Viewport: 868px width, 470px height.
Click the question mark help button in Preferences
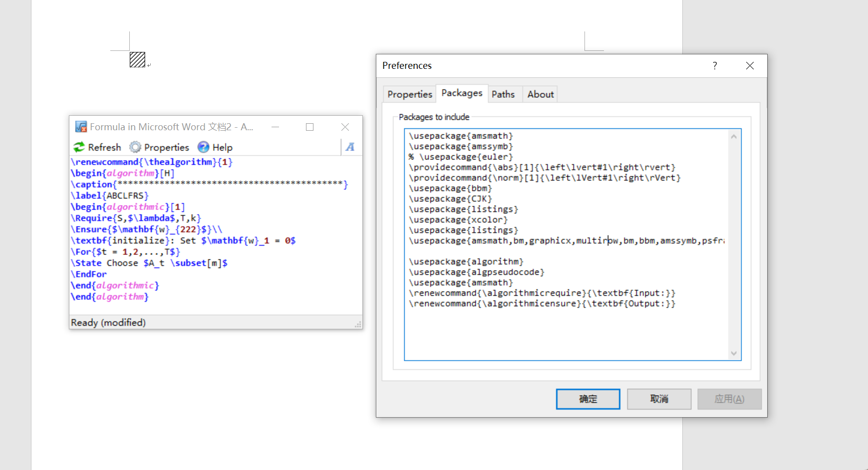(715, 65)
